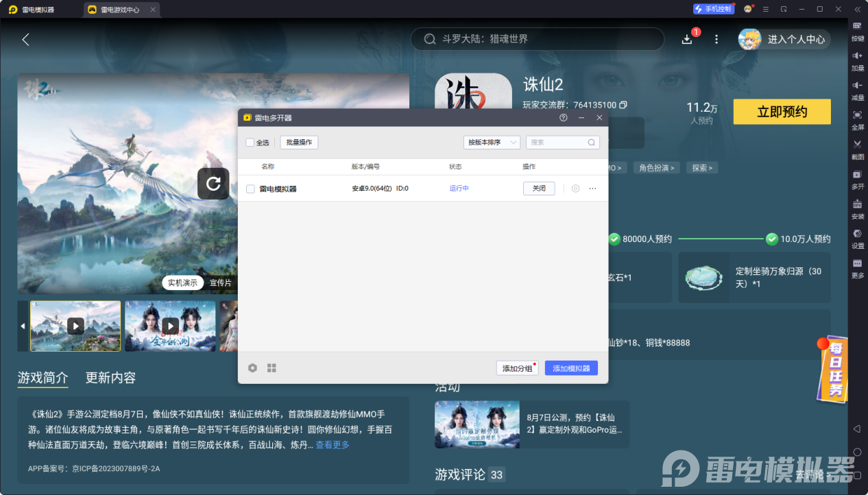Click 进入个人中心 button
This screenshot has width=868, height=495.
[784, 39]
